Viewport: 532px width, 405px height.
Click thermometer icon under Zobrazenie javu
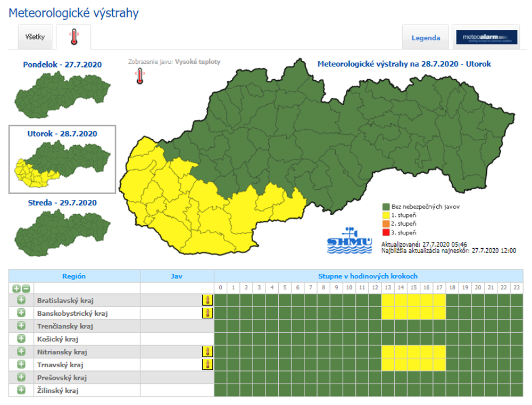point(139,77)
